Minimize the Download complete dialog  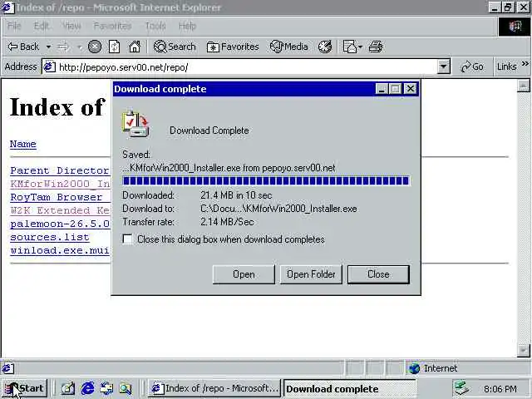[382, 89]
